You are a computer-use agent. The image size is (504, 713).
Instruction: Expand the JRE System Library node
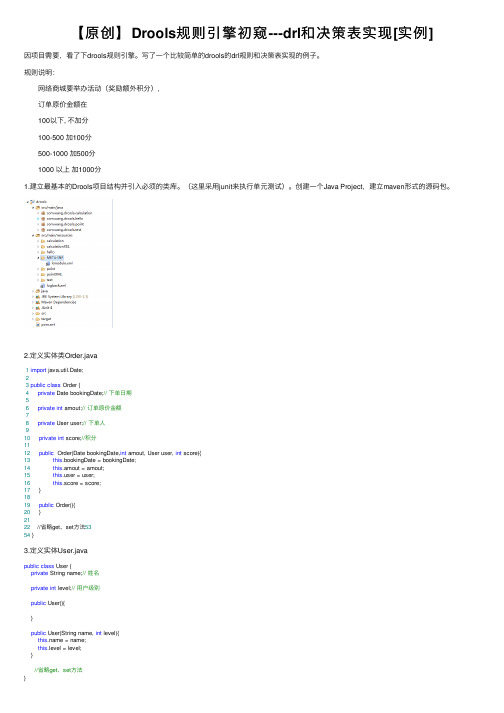coord(33,296)
